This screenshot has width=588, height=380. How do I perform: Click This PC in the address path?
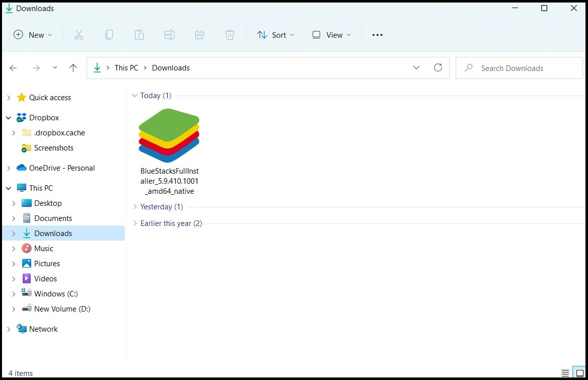(x=126, y=68)
